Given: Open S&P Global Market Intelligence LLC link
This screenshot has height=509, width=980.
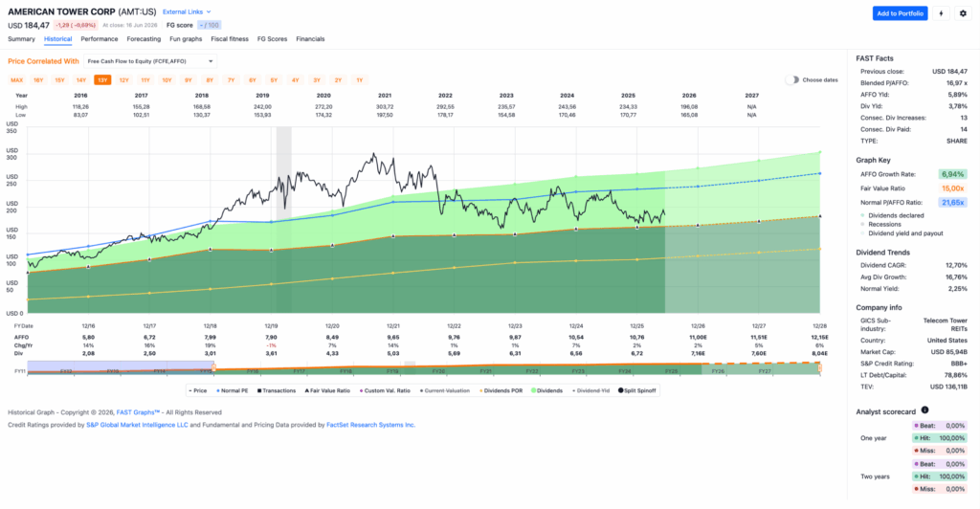Looking at the screenshot, I should 137,425.
